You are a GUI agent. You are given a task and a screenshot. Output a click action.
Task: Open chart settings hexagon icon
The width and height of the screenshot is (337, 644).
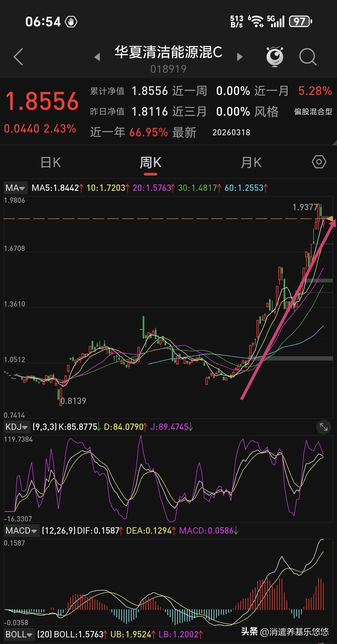319,162
